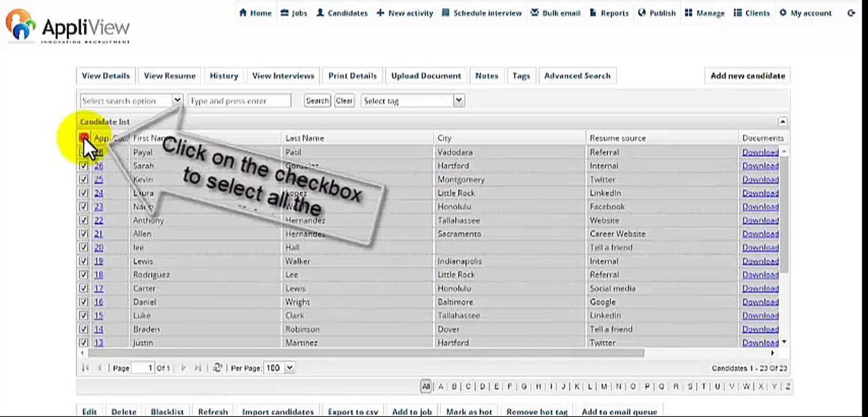Collapse the Candidate list panel
Image resolution: width=868 pixels, height=417 pixels.
782,122
